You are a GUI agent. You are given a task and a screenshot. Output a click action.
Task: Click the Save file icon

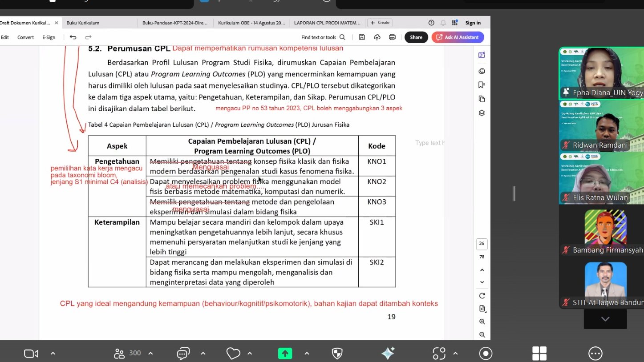362,37
